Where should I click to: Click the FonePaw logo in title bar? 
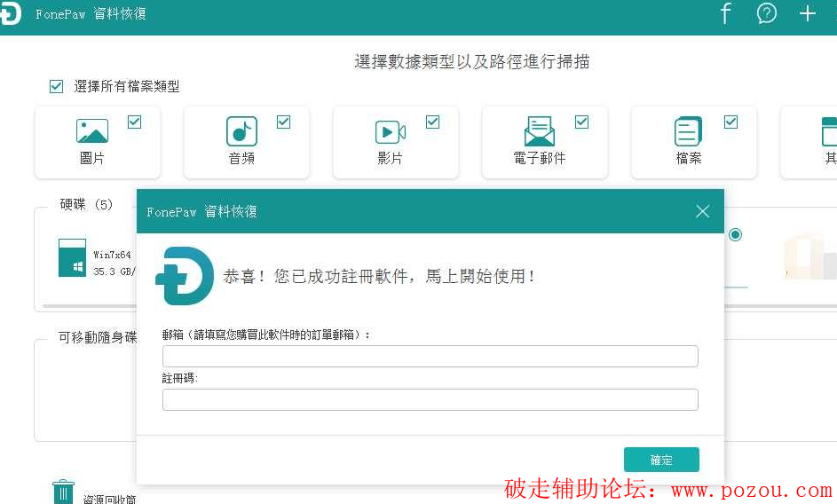coord(10,13)
